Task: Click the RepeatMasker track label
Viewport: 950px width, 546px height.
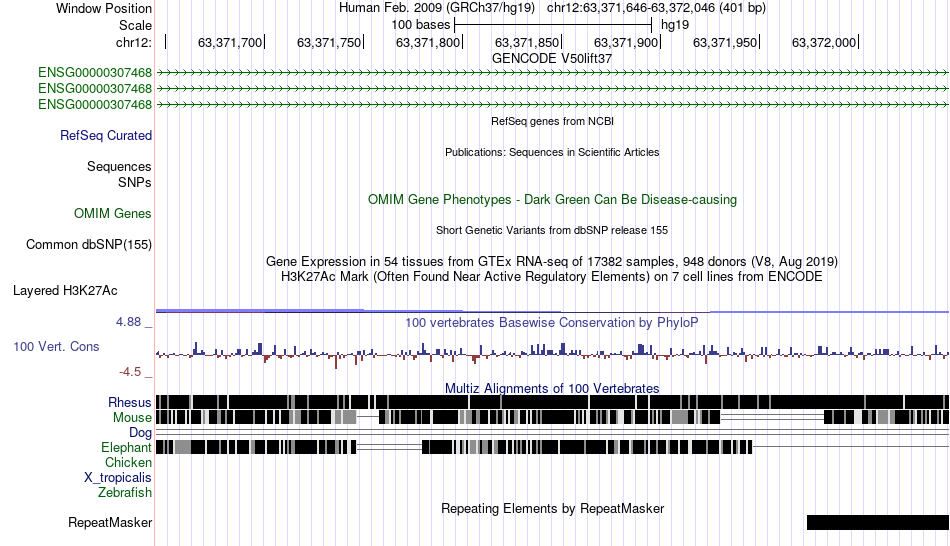Action: [110, 522]
